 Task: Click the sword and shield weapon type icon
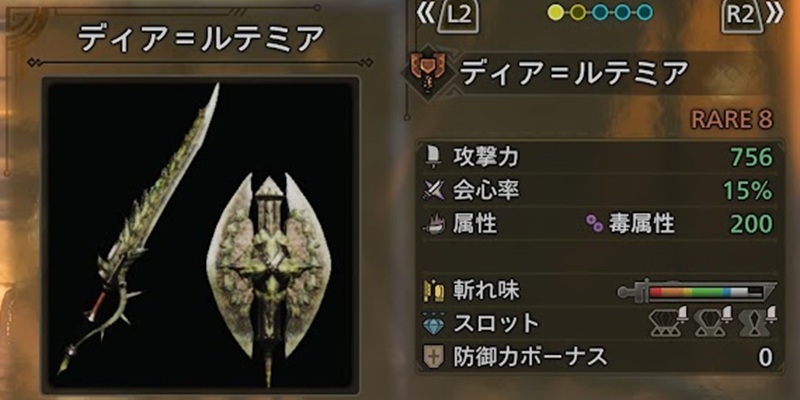click(429, 75)
